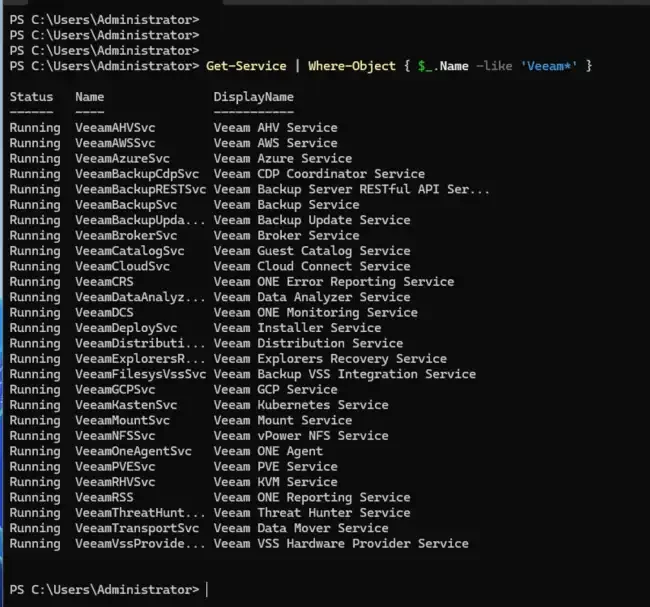Click the DisplayName column header
Screen dimensions: 650x607
pyautogui.click(x=254, y=97)
